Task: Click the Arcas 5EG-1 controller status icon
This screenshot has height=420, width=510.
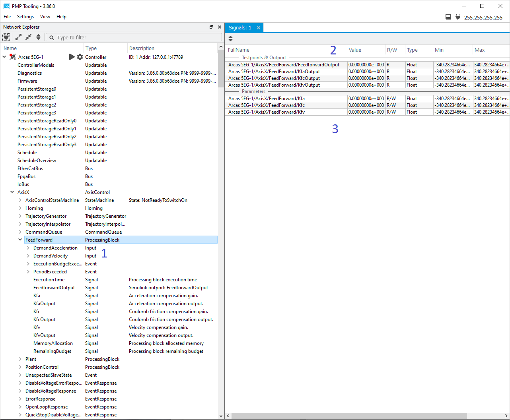Action: click(x=13, y=57)
